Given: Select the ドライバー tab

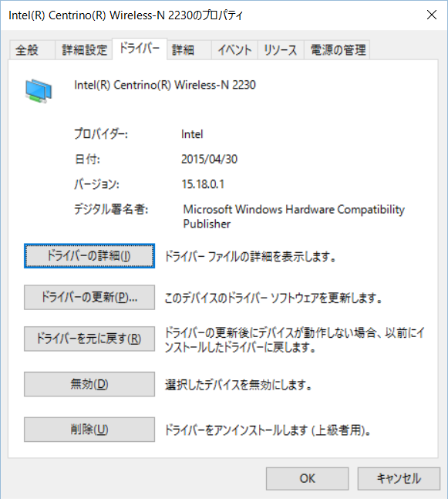Looking at the screenshot, I should tap(140, 49).
